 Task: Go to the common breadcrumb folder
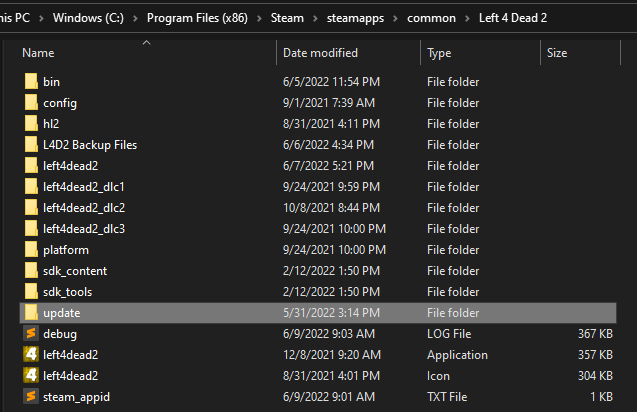[x=431, y=18]
